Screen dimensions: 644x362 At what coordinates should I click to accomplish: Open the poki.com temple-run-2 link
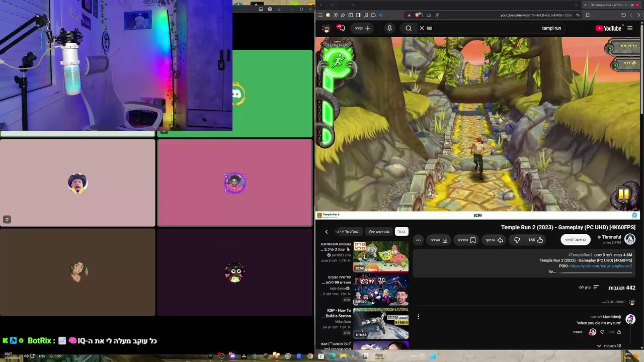[x=601, y=266]
